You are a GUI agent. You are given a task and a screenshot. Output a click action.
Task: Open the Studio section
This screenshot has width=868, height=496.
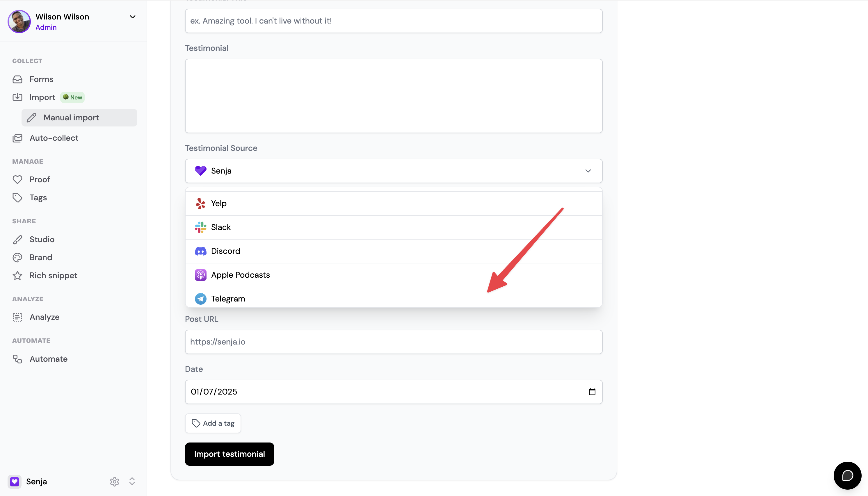42,240
